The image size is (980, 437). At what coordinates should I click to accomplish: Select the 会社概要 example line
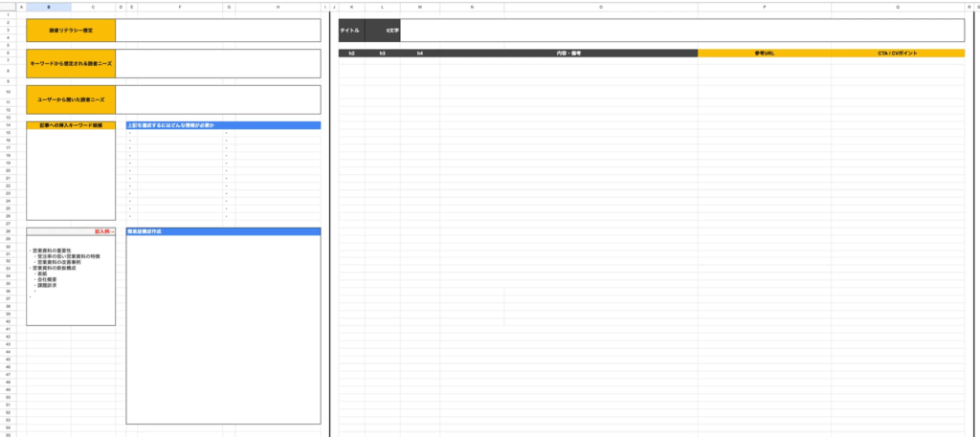pos(48,279)
